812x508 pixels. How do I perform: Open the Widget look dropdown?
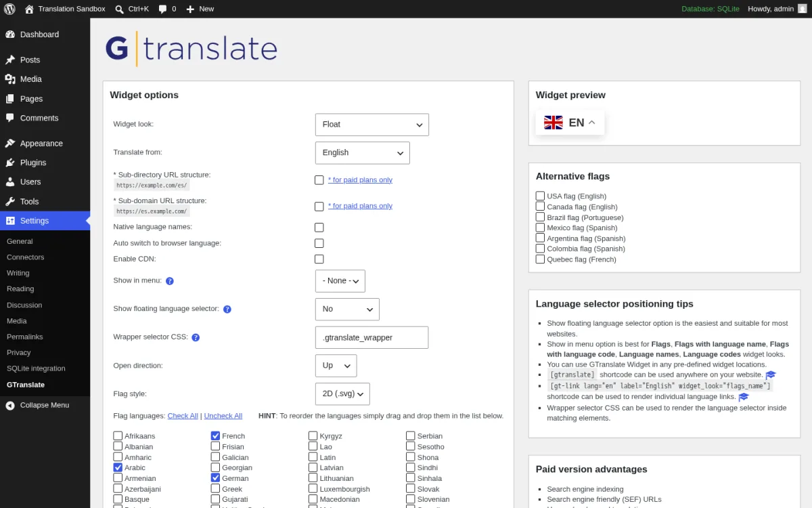point(372,125)
